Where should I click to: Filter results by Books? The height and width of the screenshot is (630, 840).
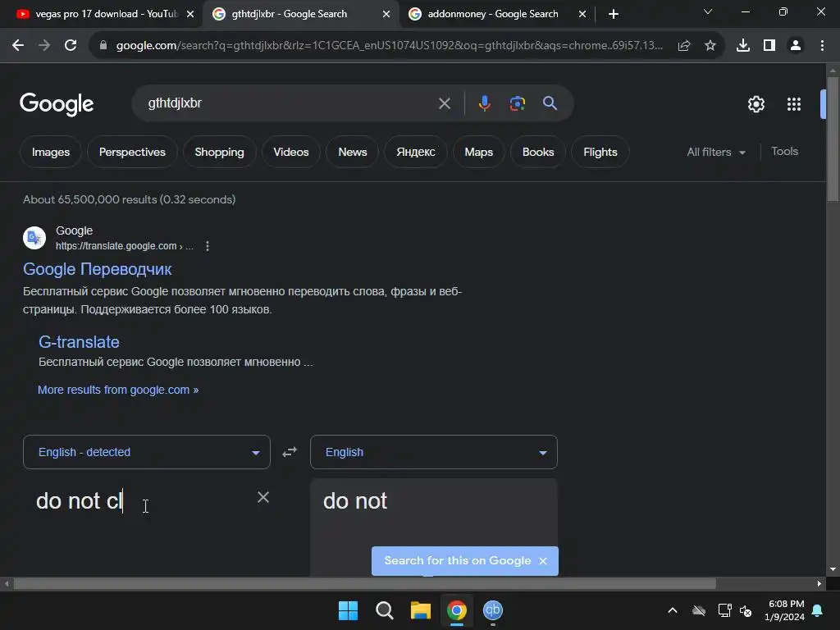click(538, 152)
